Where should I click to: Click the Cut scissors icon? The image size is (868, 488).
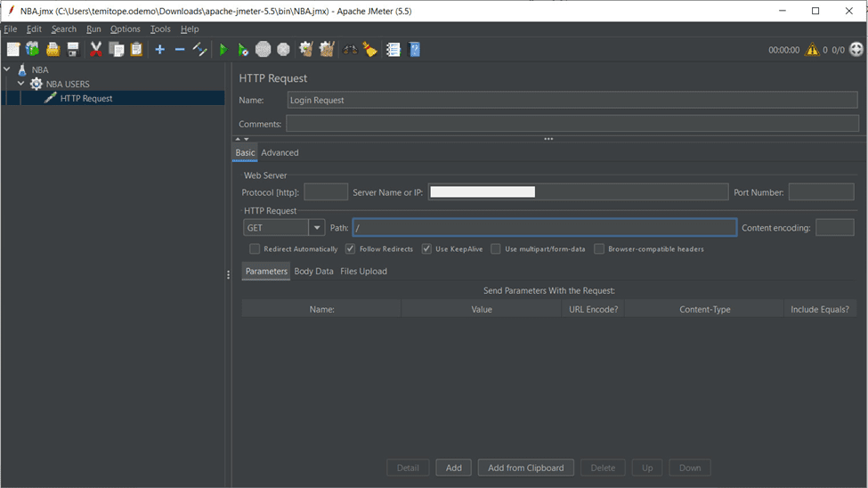pyautogui.click(x=96, y=50)
